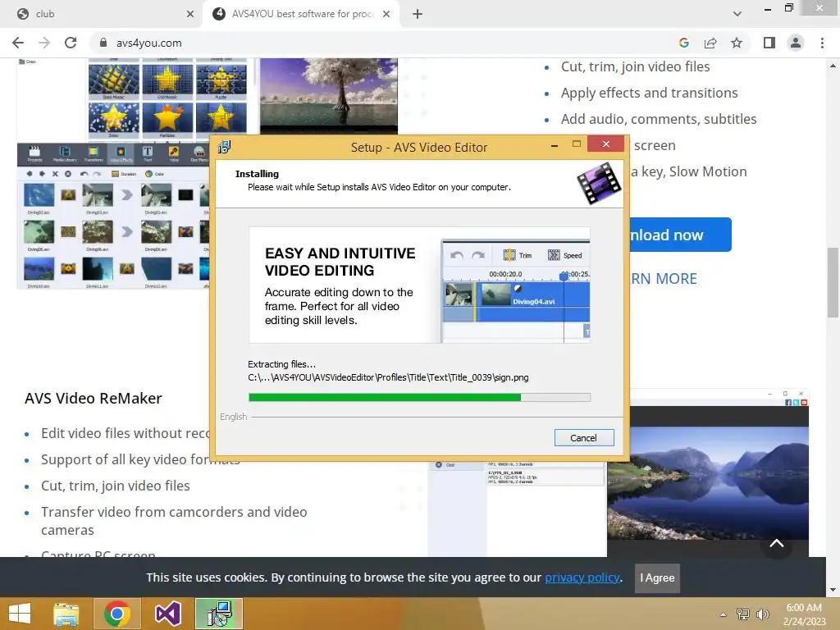Open the tab search dropdown arrow
Image resolution: width=840 pixels, height=630 pixels.
click(737, 14)
